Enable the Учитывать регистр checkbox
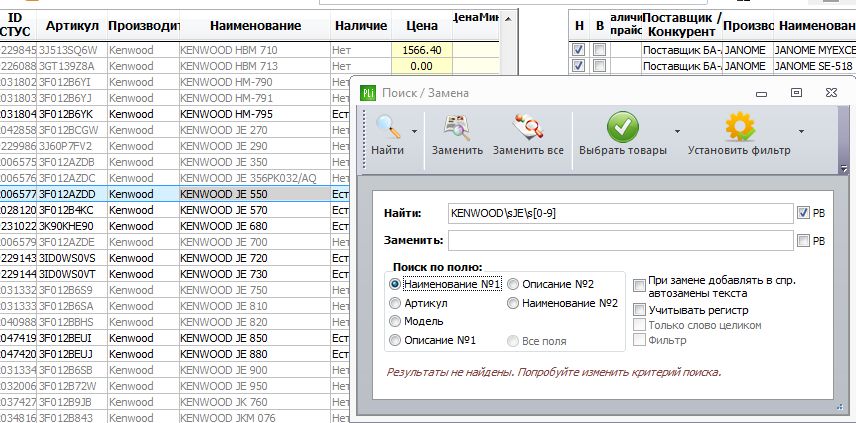Viewport: 856px width, 423px height. click(x=639, y=310)
